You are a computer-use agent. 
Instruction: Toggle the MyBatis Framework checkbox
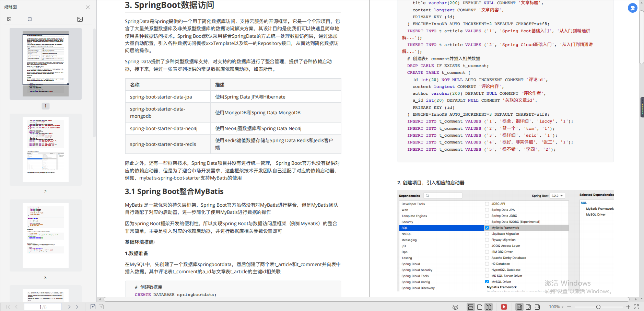pyautogui.click(x=487, y=228)
